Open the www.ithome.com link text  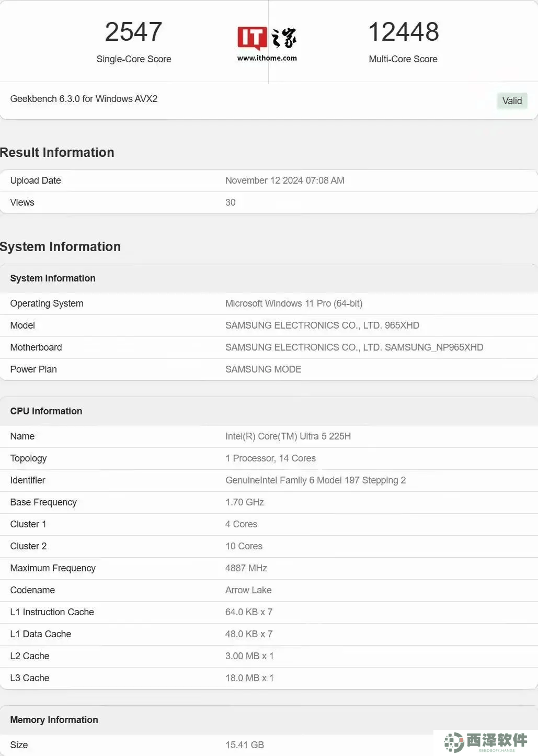pos(267,58)
